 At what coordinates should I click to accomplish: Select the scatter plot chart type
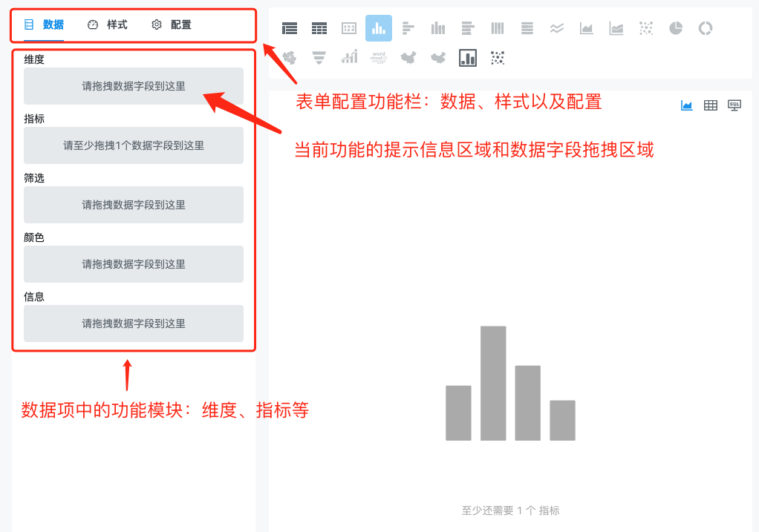(x=645, y=28)
